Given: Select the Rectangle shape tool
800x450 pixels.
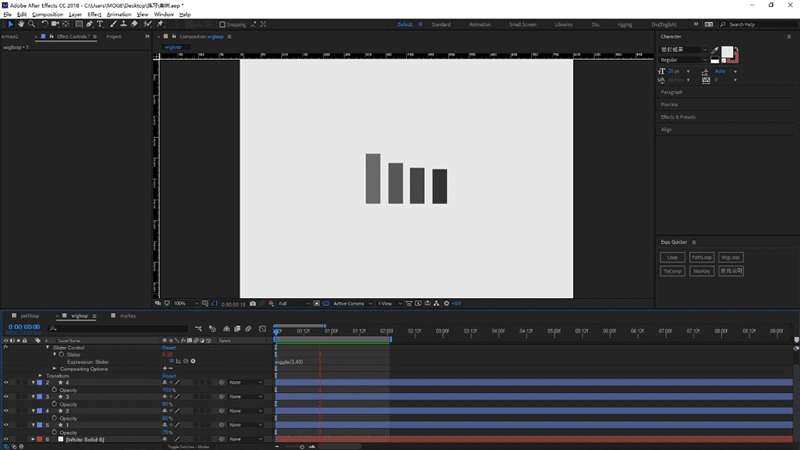Looking at the screenshot, I should pos(79,24).
